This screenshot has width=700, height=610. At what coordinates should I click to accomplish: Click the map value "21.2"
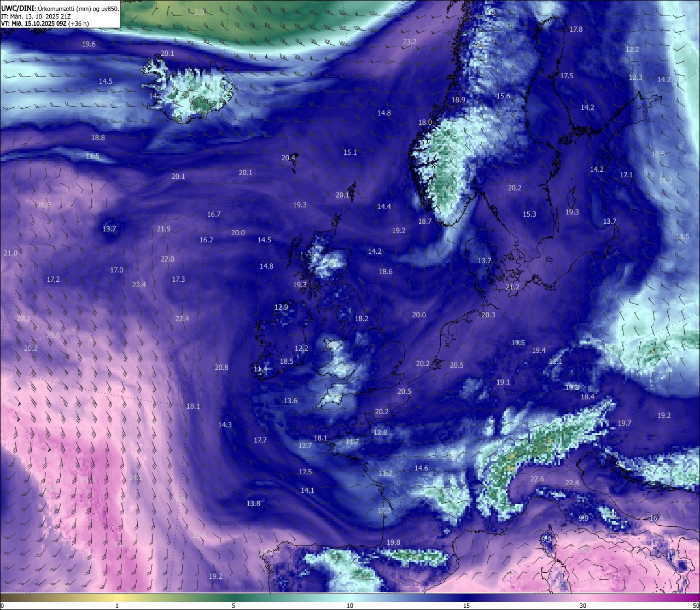coord(512,287)
